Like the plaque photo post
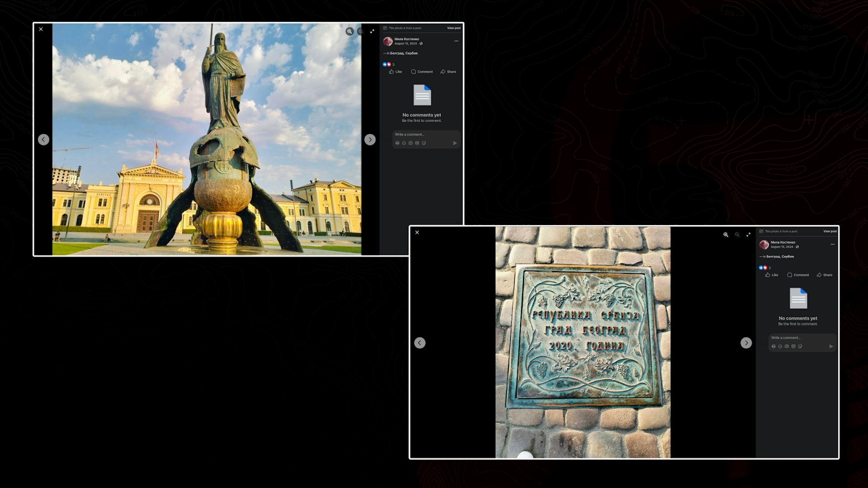 coord(772,275)
